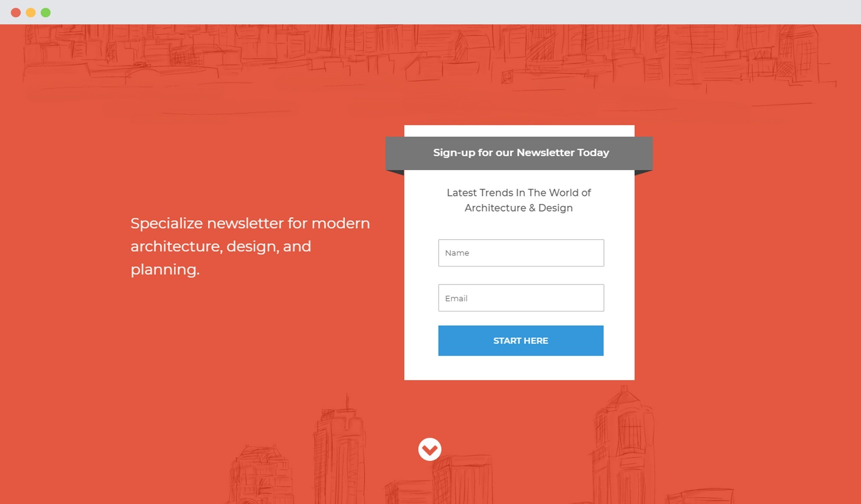Screen dimensions: 861x504
Task: Click the yellow minimize window dot
Action: (x=31, y=13)
